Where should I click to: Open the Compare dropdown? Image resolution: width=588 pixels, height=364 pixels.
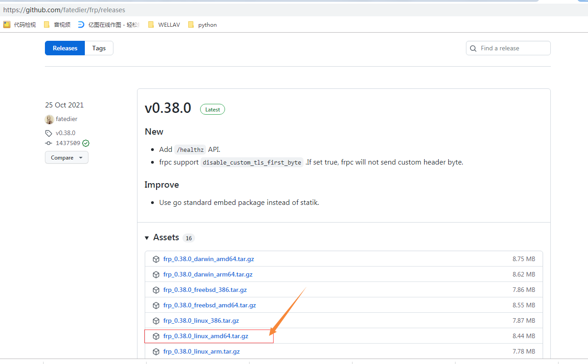pyautogui.click(x=67, y=158)
